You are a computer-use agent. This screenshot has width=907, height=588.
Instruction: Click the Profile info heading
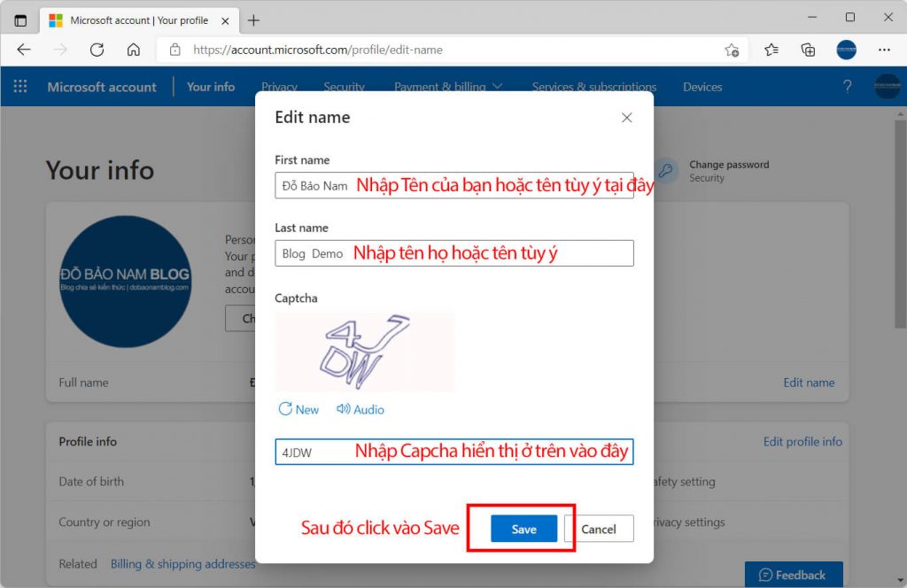[x=88, y=441]
